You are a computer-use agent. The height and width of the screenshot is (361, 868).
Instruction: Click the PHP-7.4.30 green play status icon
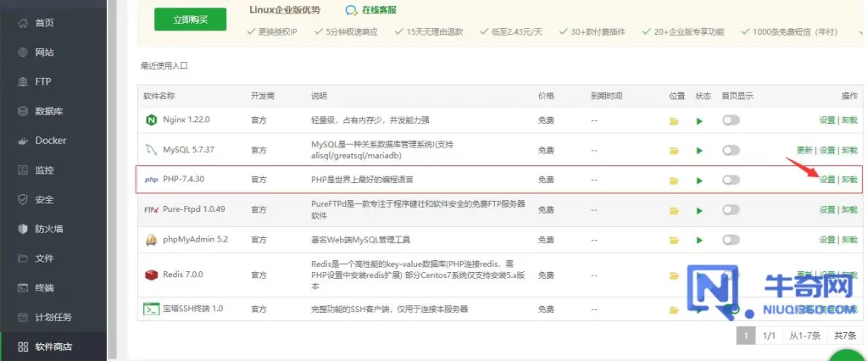(699, 180)
